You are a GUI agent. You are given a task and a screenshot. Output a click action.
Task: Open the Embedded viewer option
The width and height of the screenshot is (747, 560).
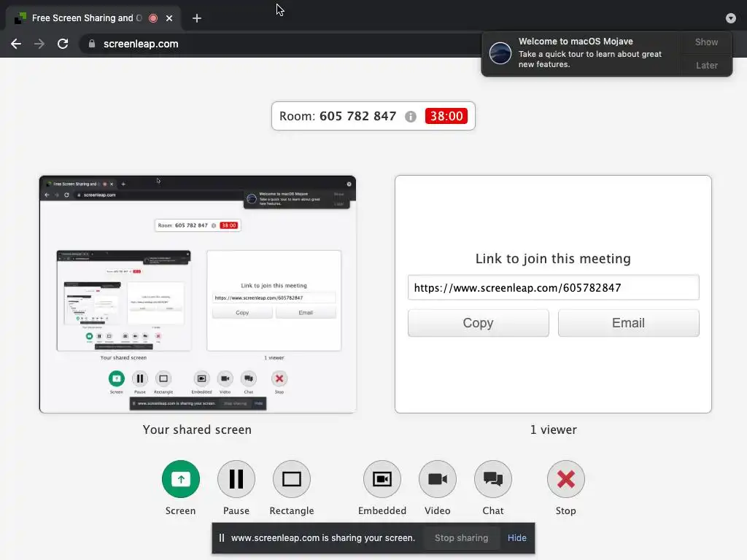click(382, 479)
